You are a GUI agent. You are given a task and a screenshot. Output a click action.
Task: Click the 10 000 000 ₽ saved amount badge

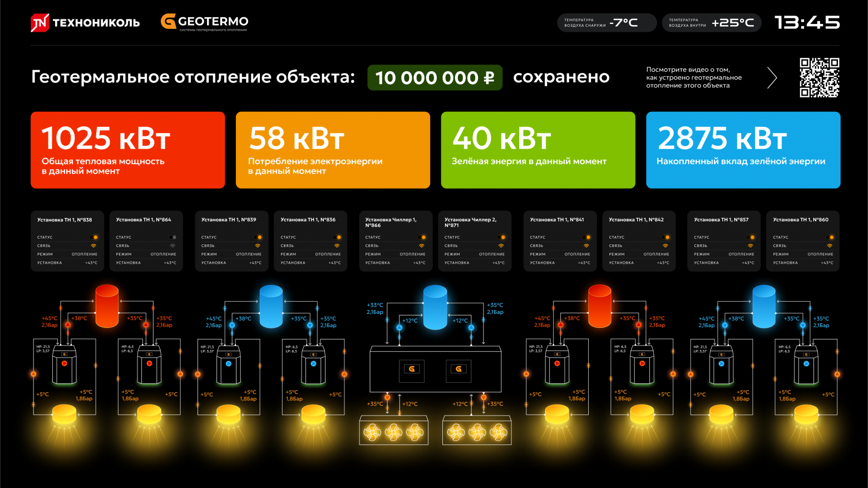435,77
